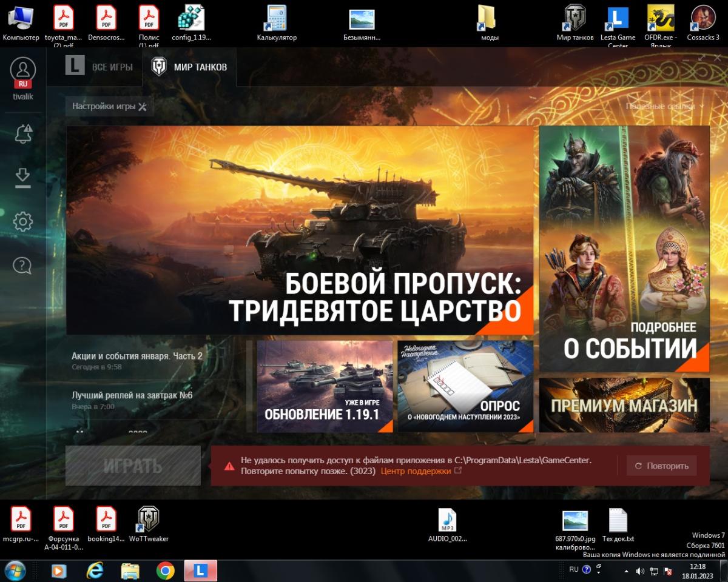Viewport: 728px width, 582px height.
Task: Follow the Центр поддержки link
Action: [x=416, y=471]
